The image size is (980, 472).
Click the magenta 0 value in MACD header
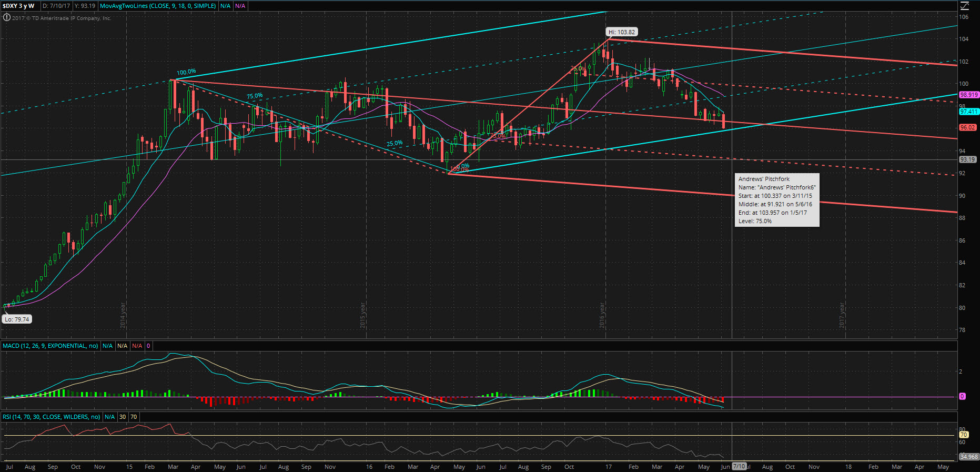148,346
